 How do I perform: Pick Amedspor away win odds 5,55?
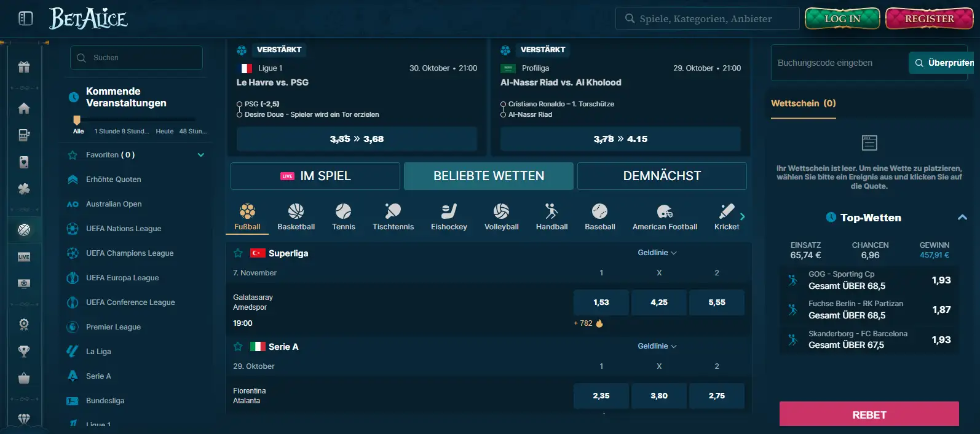pos(717,302)
